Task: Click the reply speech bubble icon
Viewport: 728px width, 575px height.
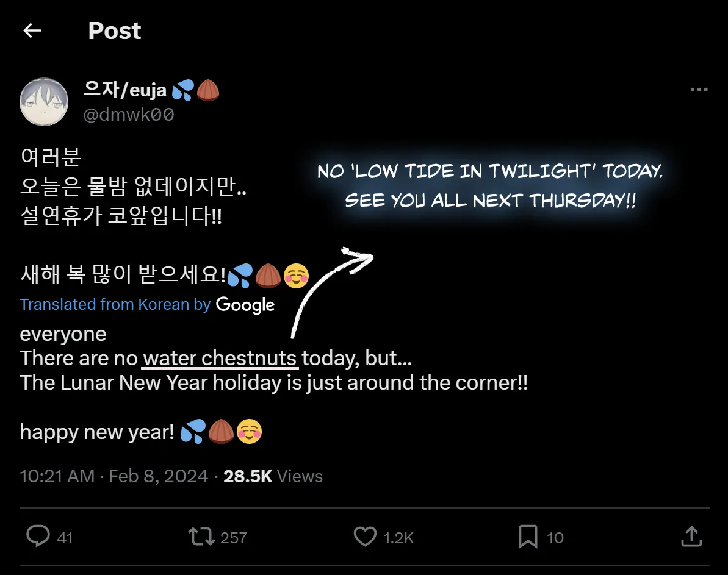Action: tap(38, 537)
